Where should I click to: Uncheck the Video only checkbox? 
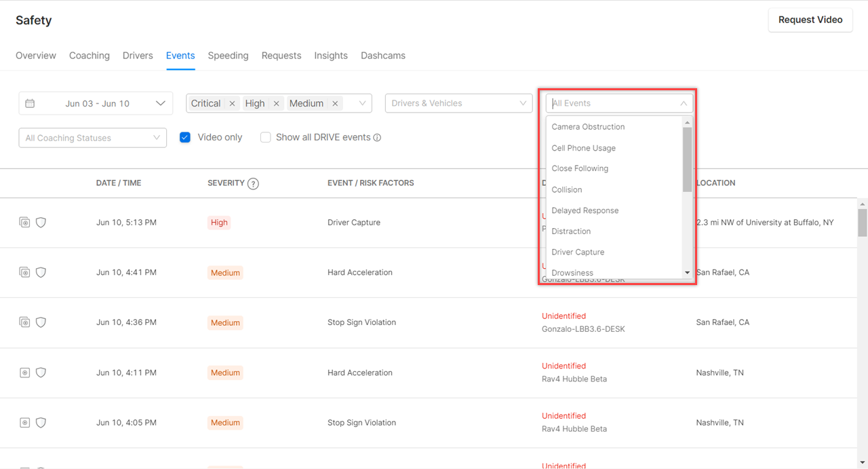(185, 137)
